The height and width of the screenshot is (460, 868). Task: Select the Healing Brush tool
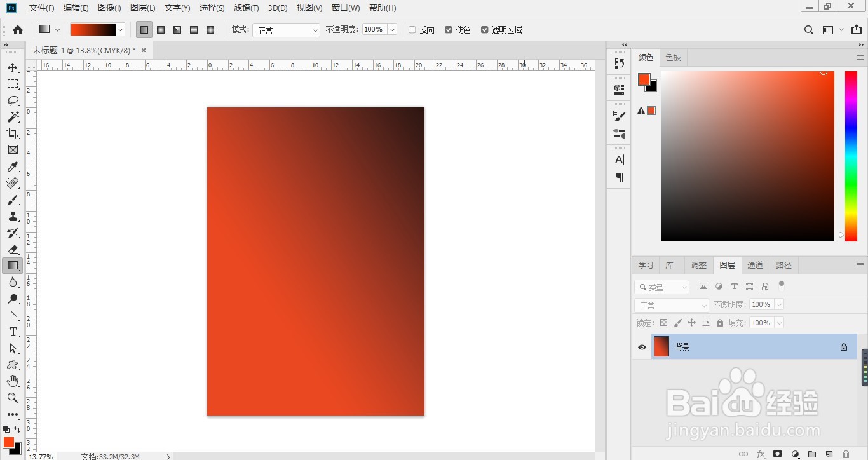(x=13, y=183)
